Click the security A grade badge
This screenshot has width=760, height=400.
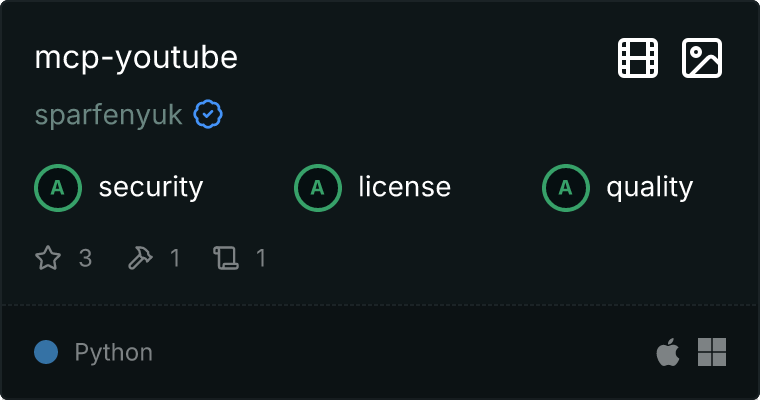tap(58, 187)
